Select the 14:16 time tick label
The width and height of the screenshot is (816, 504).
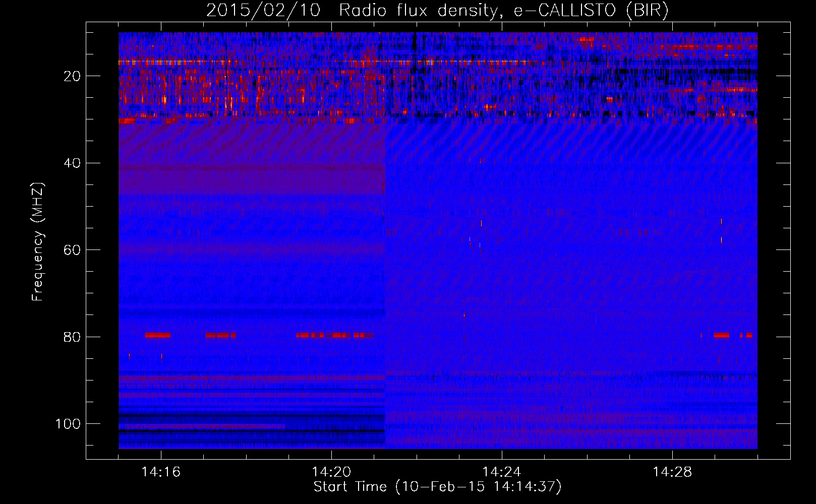click(161, 472)
